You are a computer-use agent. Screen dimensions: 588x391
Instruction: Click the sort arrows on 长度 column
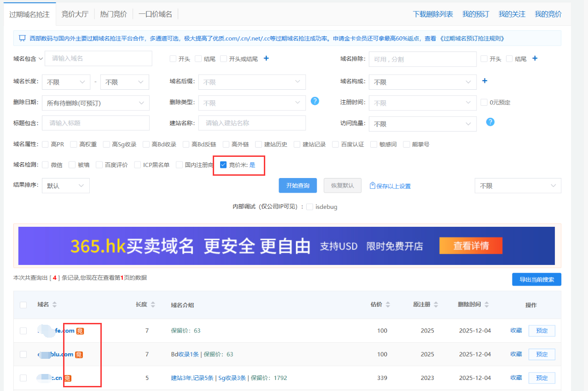153,305
